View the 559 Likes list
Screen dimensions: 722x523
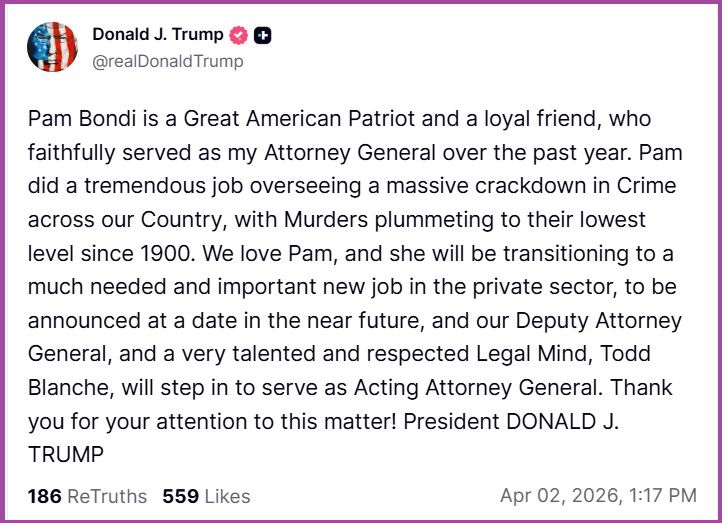[207, 496]
